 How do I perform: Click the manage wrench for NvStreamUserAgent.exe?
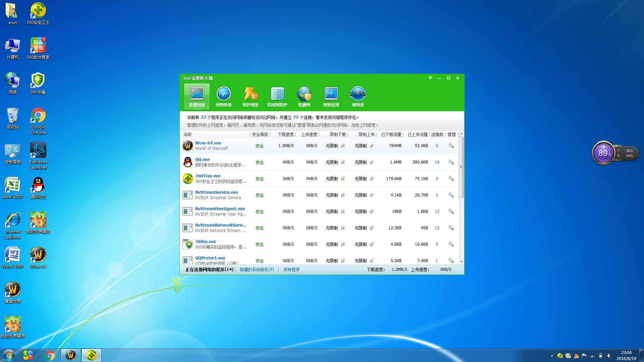[x=451, y=212]
